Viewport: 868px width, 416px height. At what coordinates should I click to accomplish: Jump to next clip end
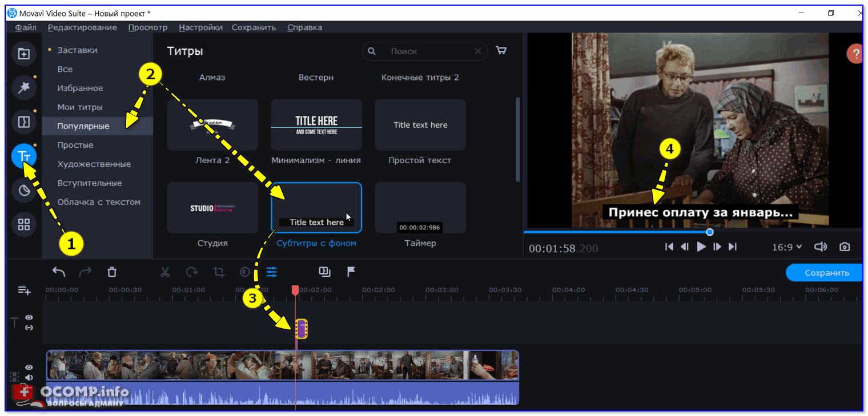coord(733,247)
